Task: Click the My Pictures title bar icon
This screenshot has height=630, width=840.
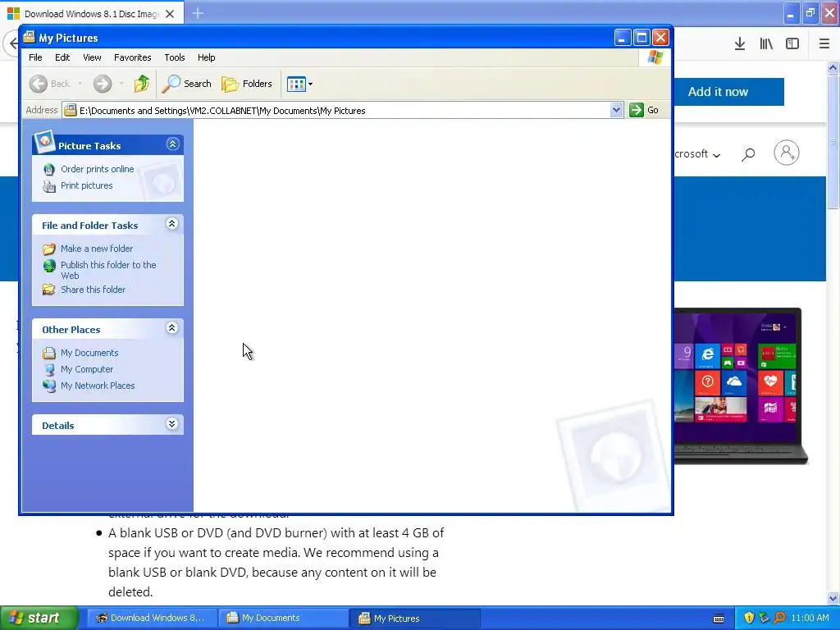Action: click(x=30, y=37)
